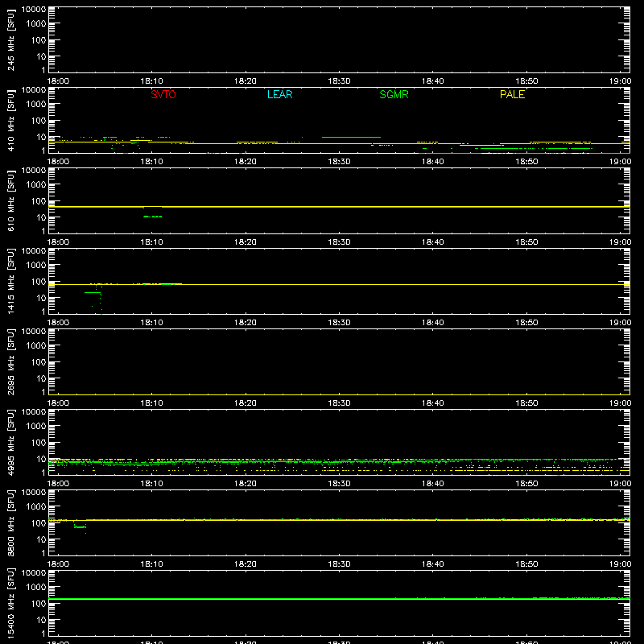Click the cyan LEAR station legend label
The image size is (644, 644).
279,94
